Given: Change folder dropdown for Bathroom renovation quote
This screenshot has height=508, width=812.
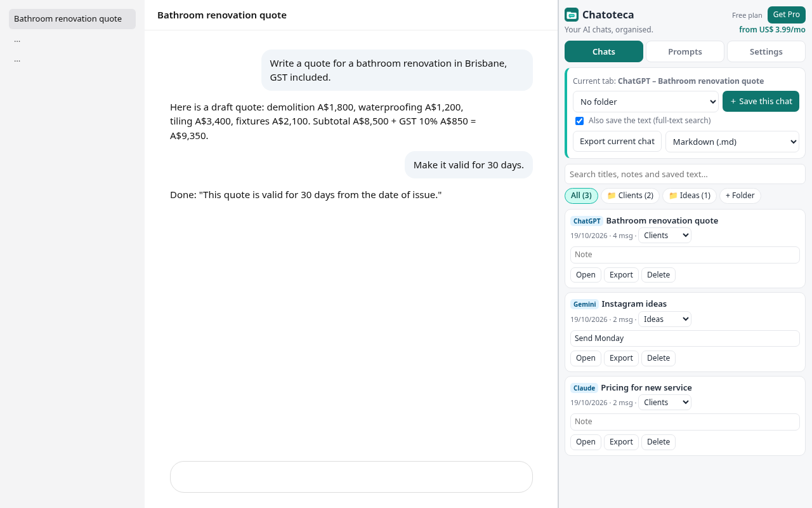Looking at the screenshot, I should point(665,236).
